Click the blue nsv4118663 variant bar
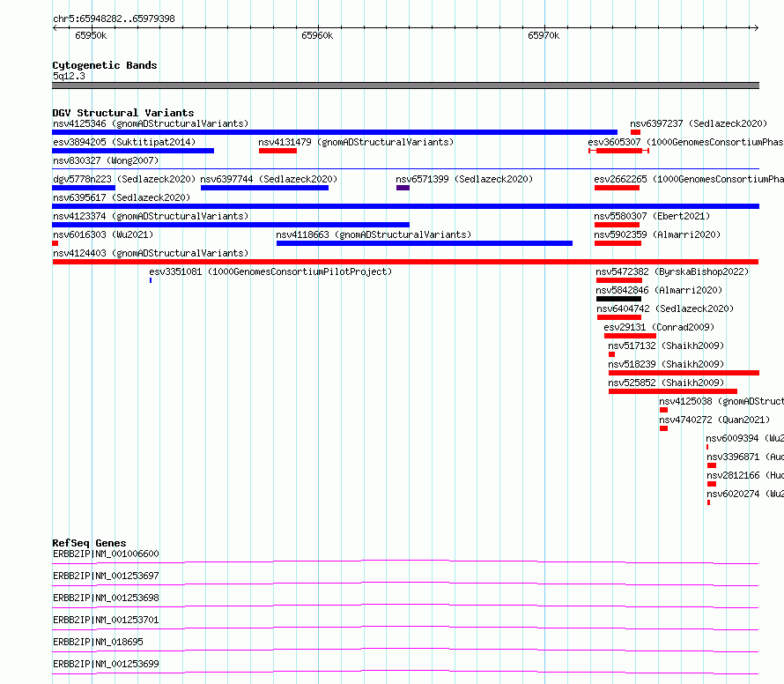The height and width of the screenshot is (684, 784). (425, 243)
